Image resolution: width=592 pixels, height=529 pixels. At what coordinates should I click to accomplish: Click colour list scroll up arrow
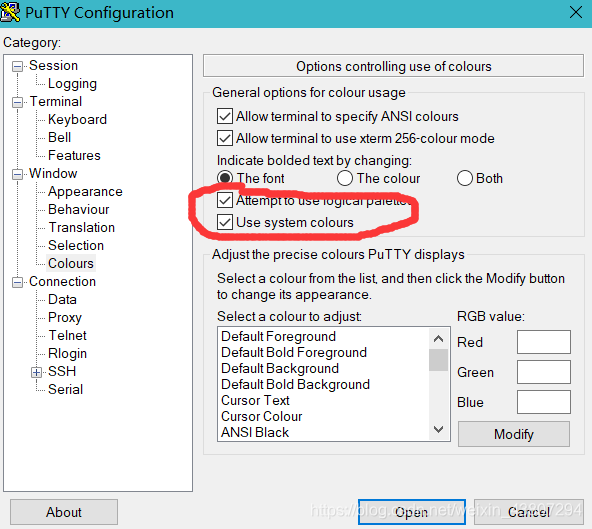(x=438, y=339)
